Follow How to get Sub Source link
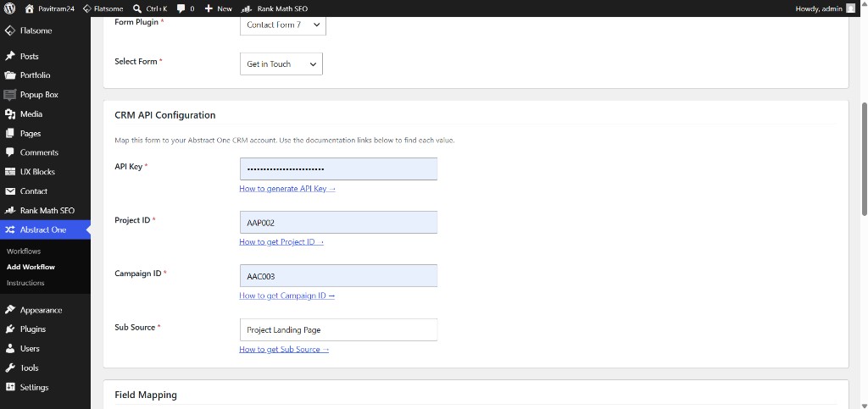 284,350
